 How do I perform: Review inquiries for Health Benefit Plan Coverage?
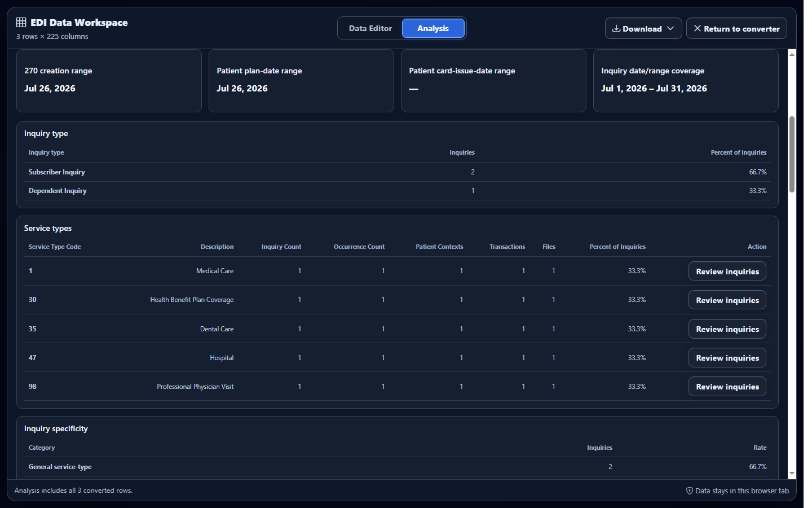727,300
